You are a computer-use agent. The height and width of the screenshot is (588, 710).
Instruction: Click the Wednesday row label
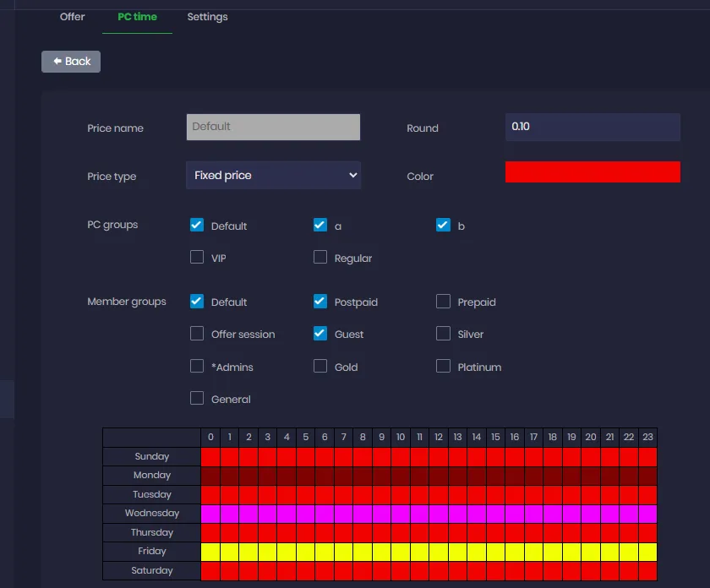(x=151, y=514)
